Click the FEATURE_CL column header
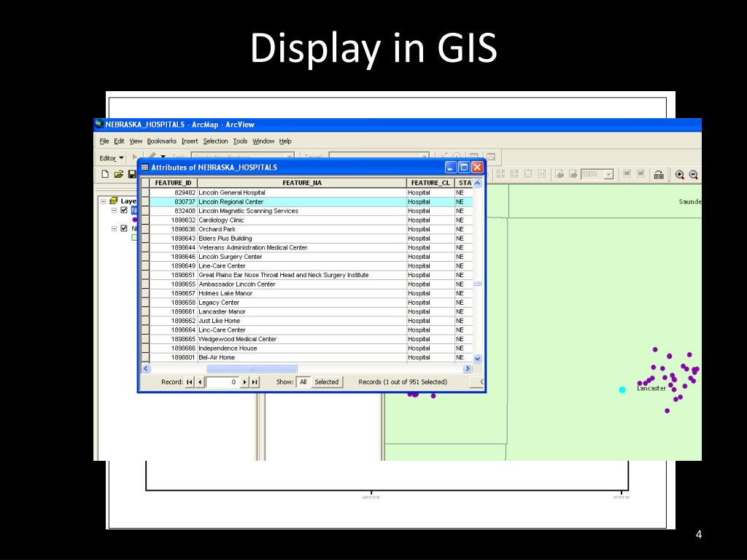 pos(430,183)
